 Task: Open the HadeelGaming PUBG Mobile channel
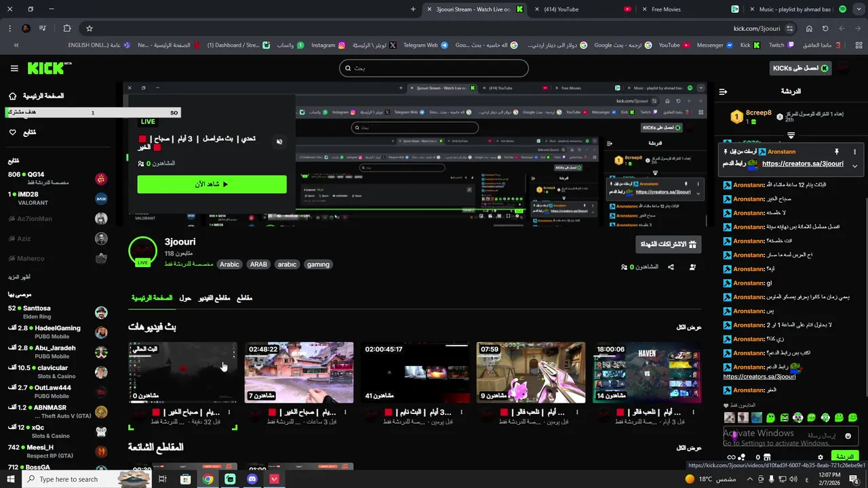click(x=58, y=332)
